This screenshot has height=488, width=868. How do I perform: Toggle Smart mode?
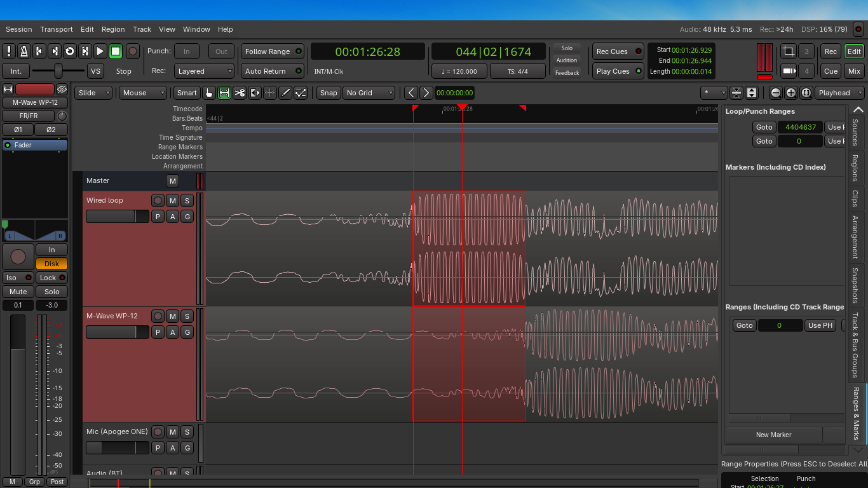[x=187, y=93]
